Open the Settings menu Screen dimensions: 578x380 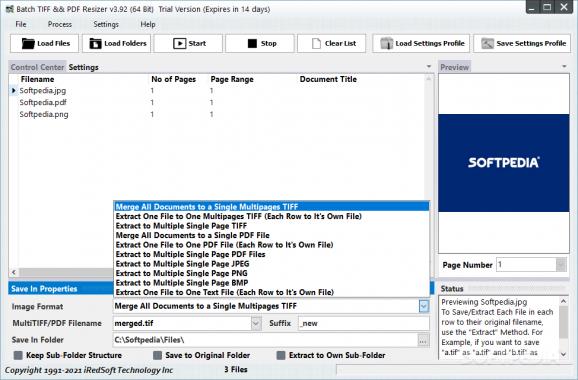(106, 24)
